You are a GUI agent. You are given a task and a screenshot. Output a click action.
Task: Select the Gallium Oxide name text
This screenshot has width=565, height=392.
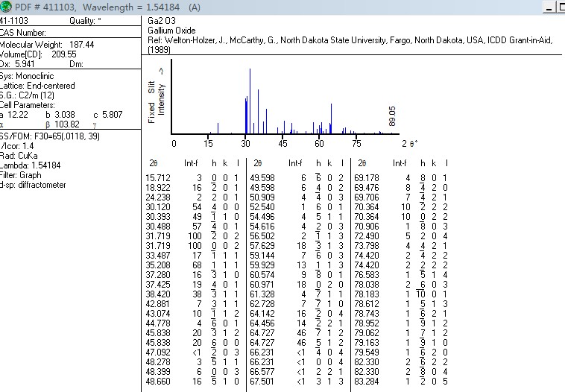click(171, 31)
